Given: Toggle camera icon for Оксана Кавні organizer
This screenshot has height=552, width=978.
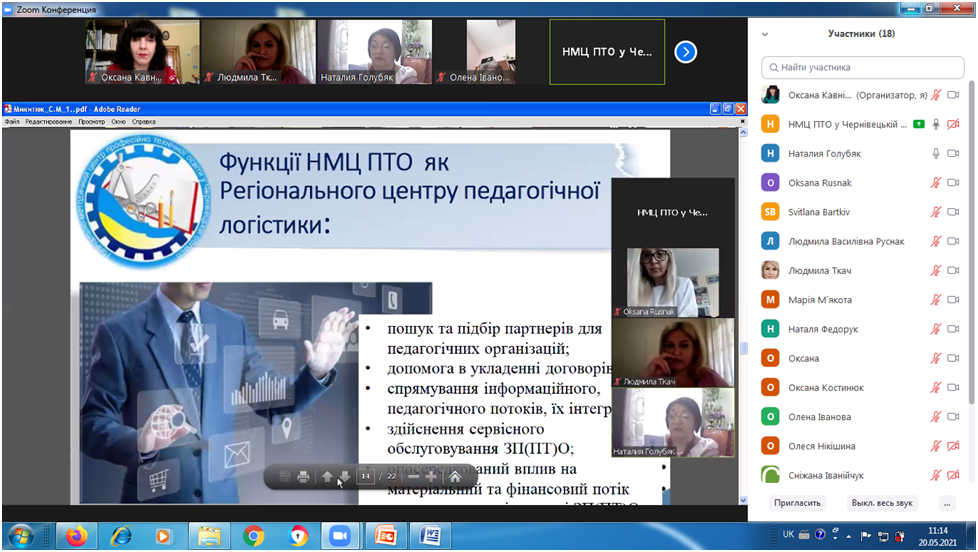Looking at the screenshot, I should (x=953, y=95).
